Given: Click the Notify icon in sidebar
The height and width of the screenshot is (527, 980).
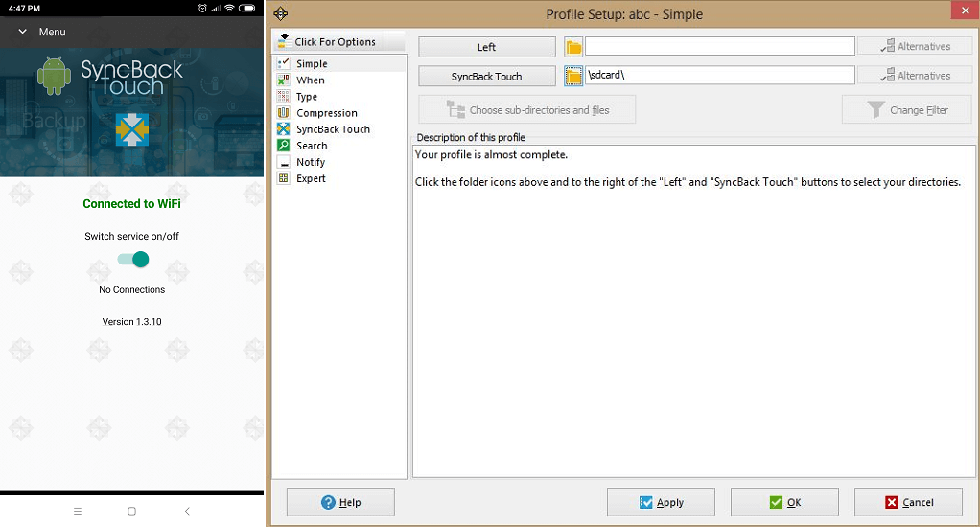Looking at the screenshot, I should (x=284, y=162).
